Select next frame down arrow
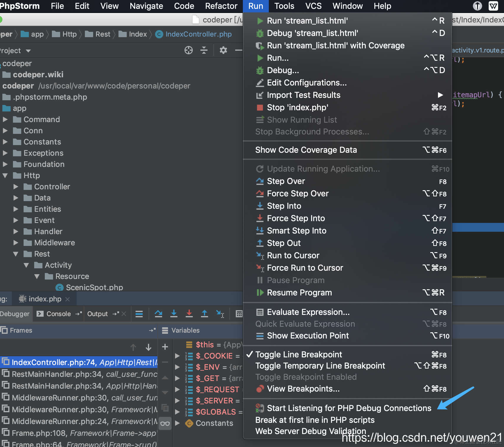Viewport: 504px width, 447px height. [149, 347]
